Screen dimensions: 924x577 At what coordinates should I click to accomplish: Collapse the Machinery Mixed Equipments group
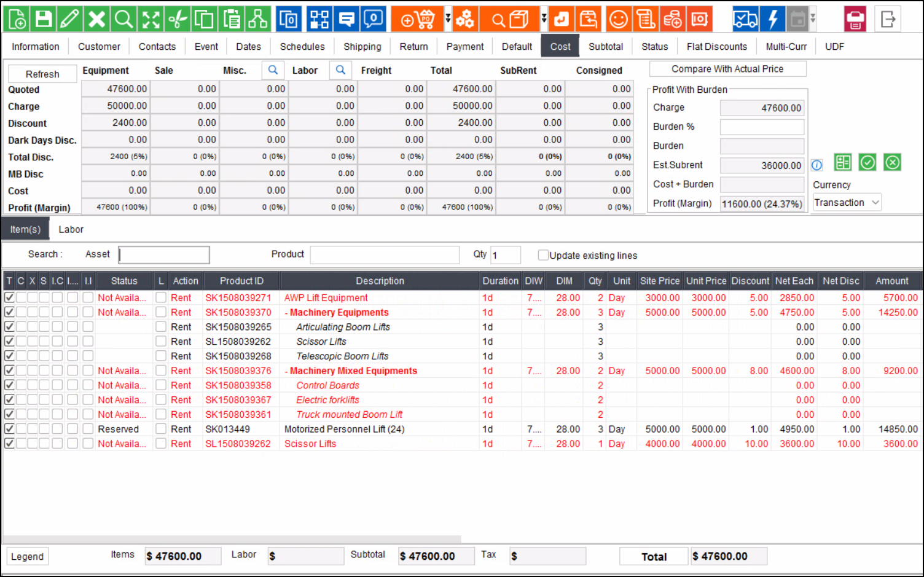[x=286, y=371]
